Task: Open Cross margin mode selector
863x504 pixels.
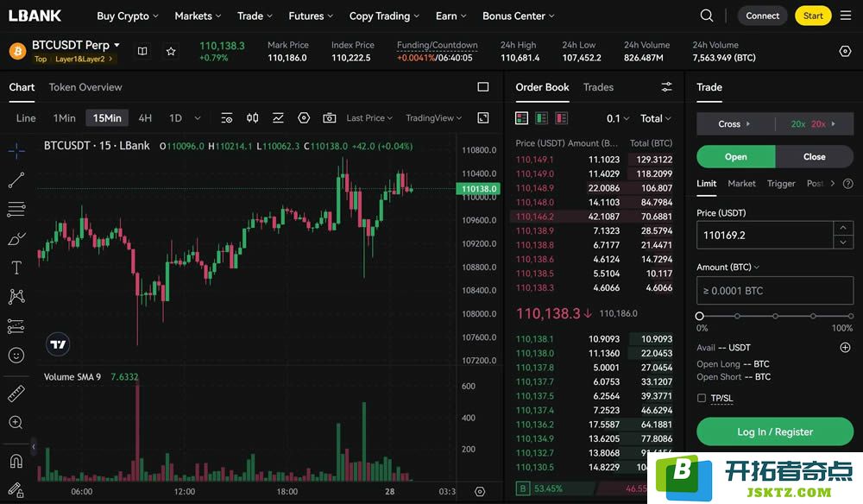Action: pyautogui.click(x=735, y=123)
